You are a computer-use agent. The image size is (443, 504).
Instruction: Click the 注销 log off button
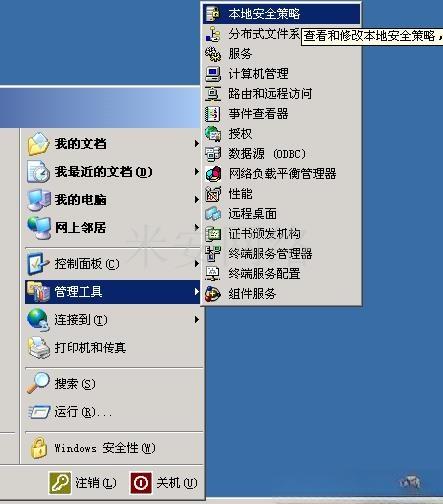coord(83,482)
